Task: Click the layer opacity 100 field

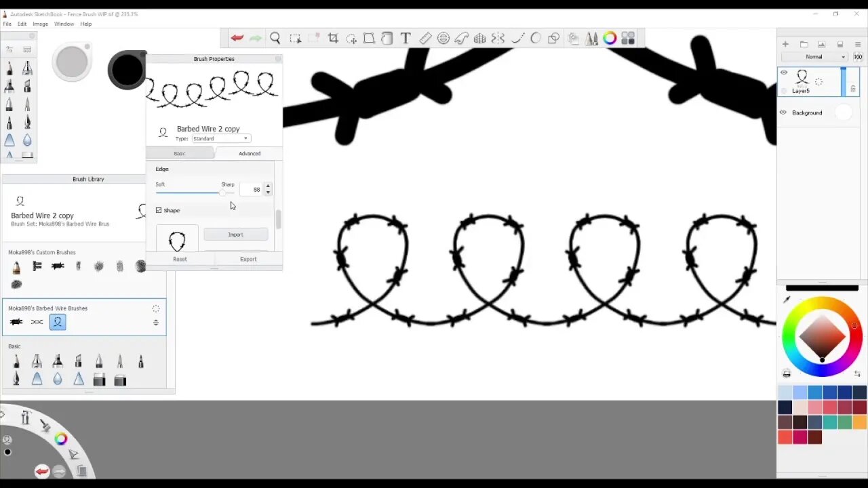Action: (x=858, y=57)
